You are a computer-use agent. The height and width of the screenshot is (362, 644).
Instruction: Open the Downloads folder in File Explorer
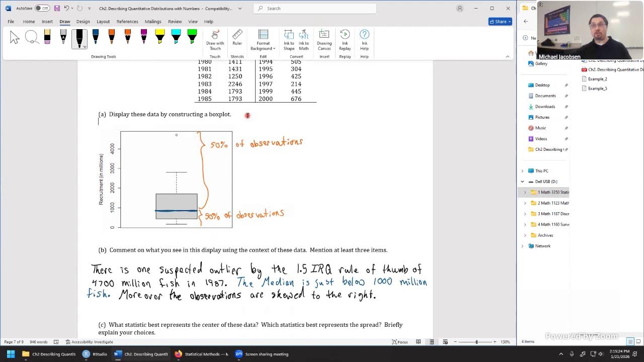[x=545, y=107]
